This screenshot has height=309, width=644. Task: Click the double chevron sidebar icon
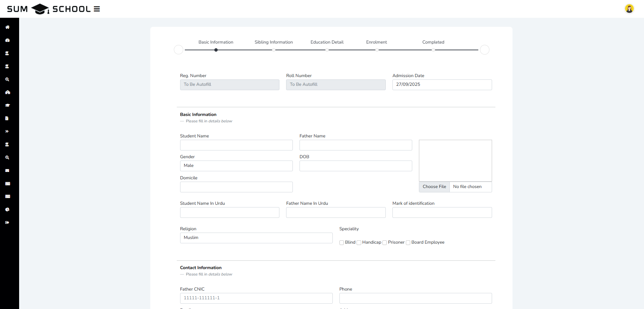[7, 131]
